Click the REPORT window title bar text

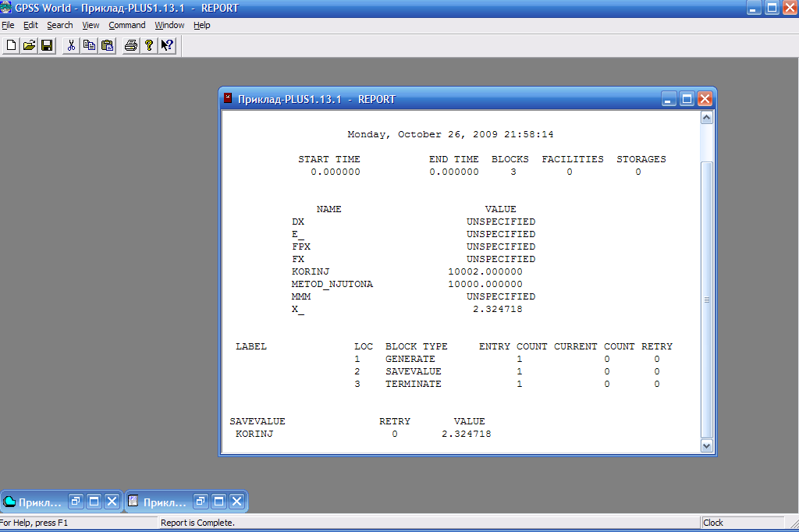click(x=317, y=99)
